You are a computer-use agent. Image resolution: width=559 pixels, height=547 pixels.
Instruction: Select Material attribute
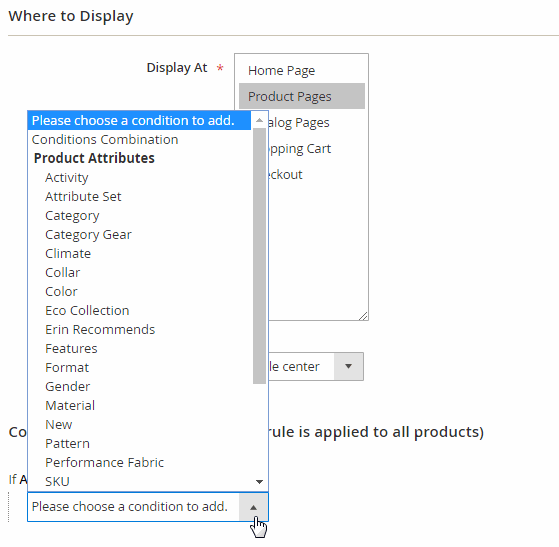click(x=139, y=405)
